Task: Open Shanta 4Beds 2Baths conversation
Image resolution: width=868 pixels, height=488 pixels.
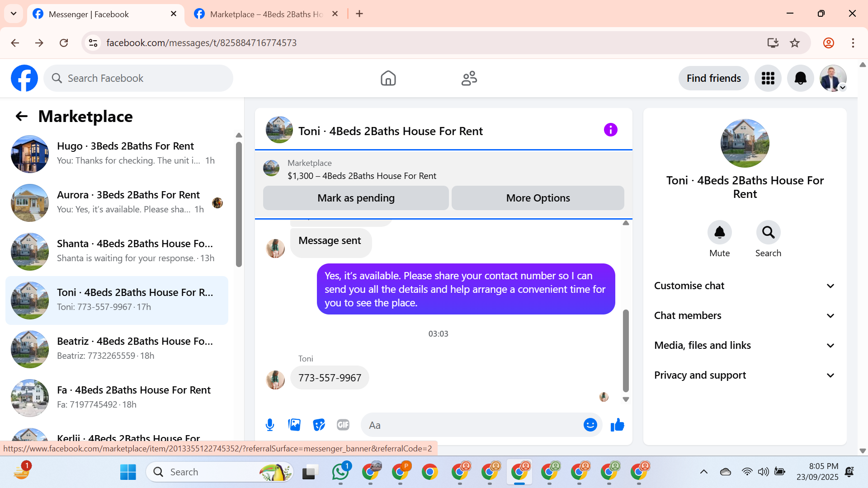Action: pos(117,251)
